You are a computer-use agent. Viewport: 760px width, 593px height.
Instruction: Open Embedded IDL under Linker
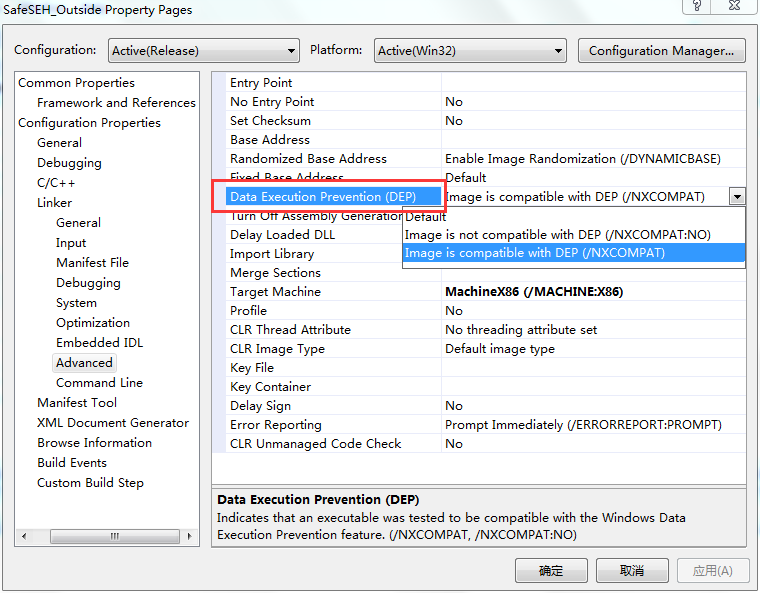(99, 343)
